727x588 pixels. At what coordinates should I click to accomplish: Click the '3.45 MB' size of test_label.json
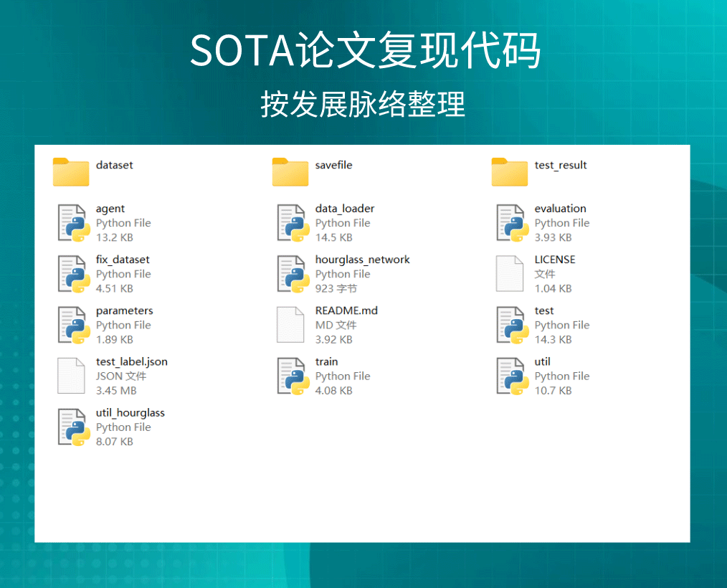(116, 391)
